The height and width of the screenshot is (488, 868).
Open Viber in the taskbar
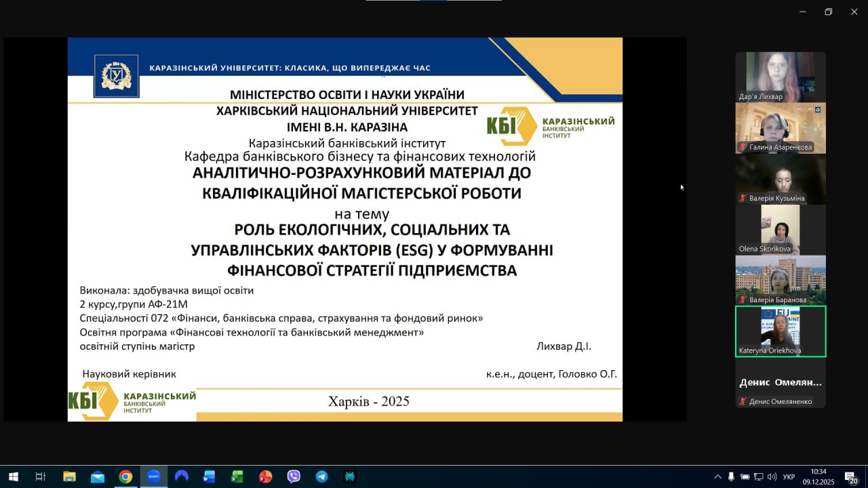click(294, 476)
